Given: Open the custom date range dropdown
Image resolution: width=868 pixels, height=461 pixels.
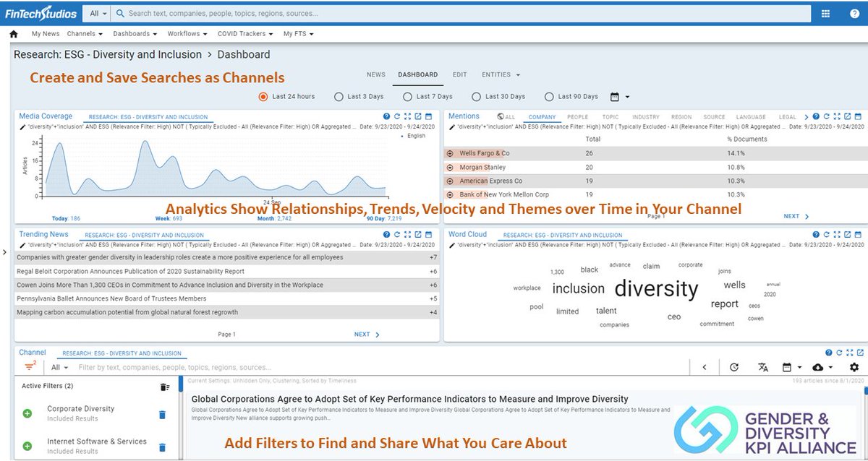Looking at the screenshot, I should coord(620,96).
